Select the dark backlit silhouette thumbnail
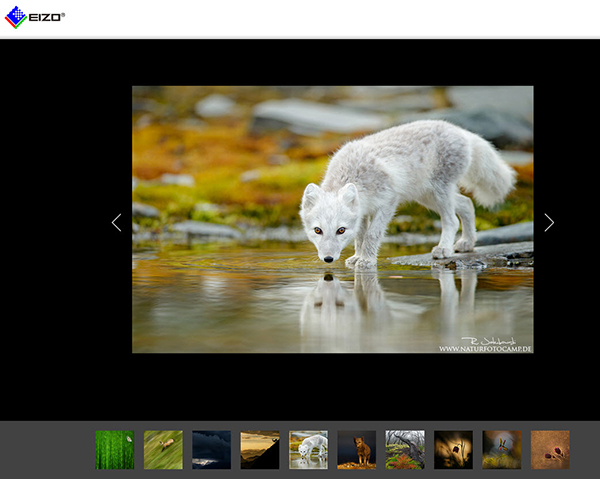Viewport: 600px width, 479px height. coord(453,450)
